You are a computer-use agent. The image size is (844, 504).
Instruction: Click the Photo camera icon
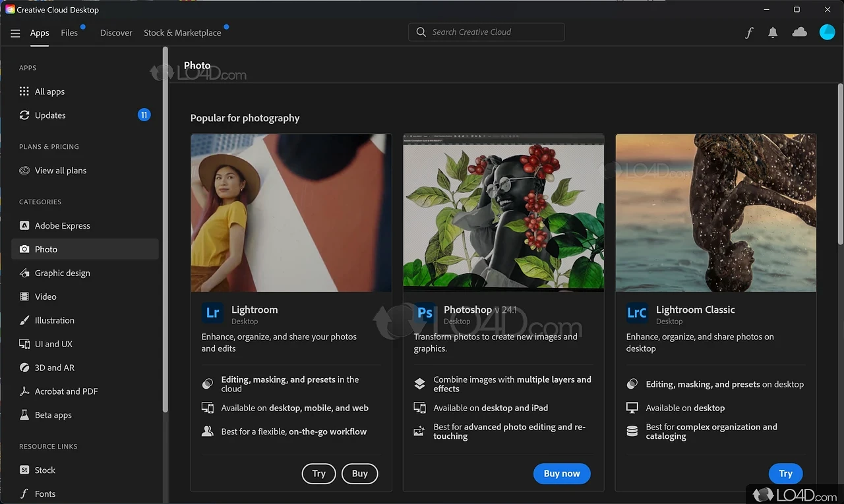click(x=24, y=250)
